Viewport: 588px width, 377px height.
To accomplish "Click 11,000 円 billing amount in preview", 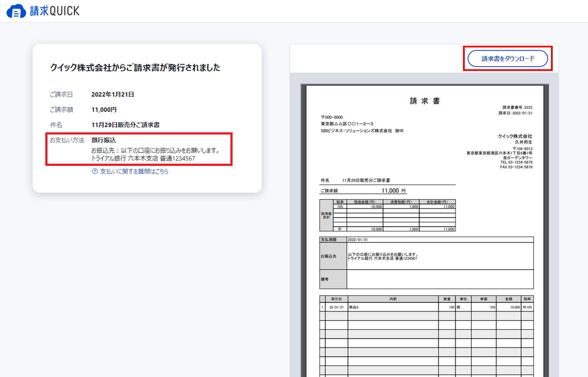I will (394, 191).
